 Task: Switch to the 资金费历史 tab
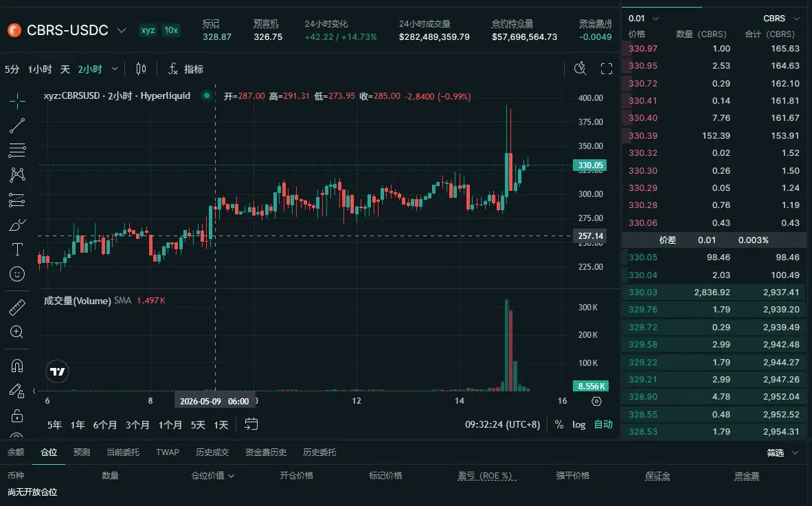click(266, 452)
